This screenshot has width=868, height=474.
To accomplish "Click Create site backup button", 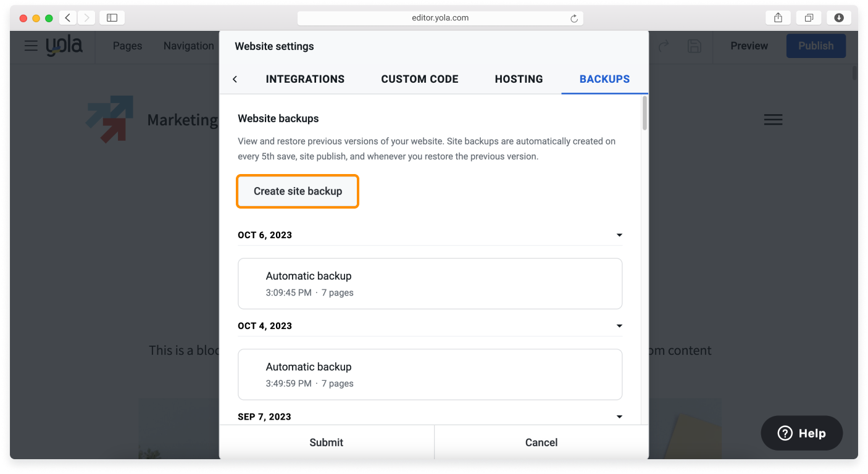I will [298, 191].
